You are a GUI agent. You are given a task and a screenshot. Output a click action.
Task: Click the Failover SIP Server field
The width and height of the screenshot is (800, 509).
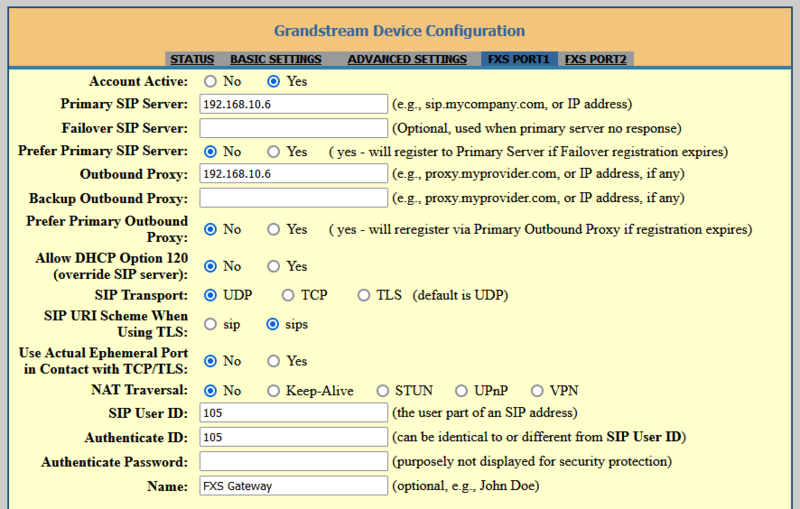click(x=293, y=128)
